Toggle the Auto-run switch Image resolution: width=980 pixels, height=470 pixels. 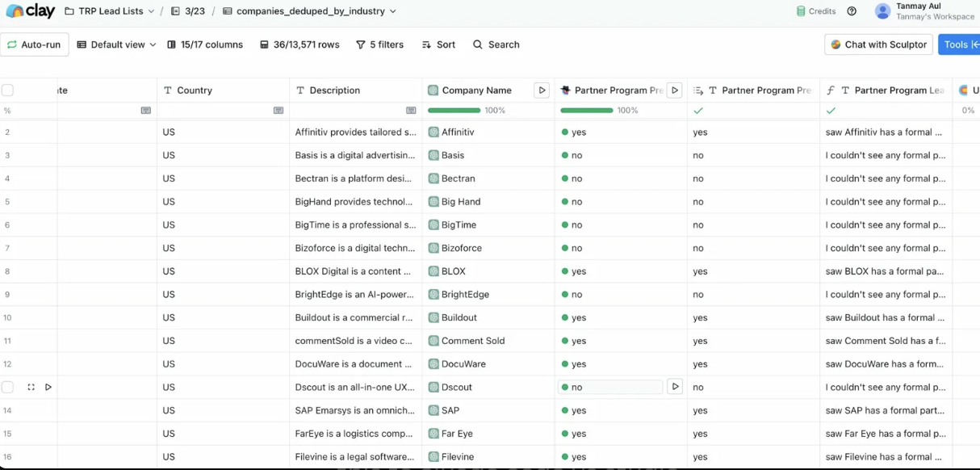click(34, 44)
